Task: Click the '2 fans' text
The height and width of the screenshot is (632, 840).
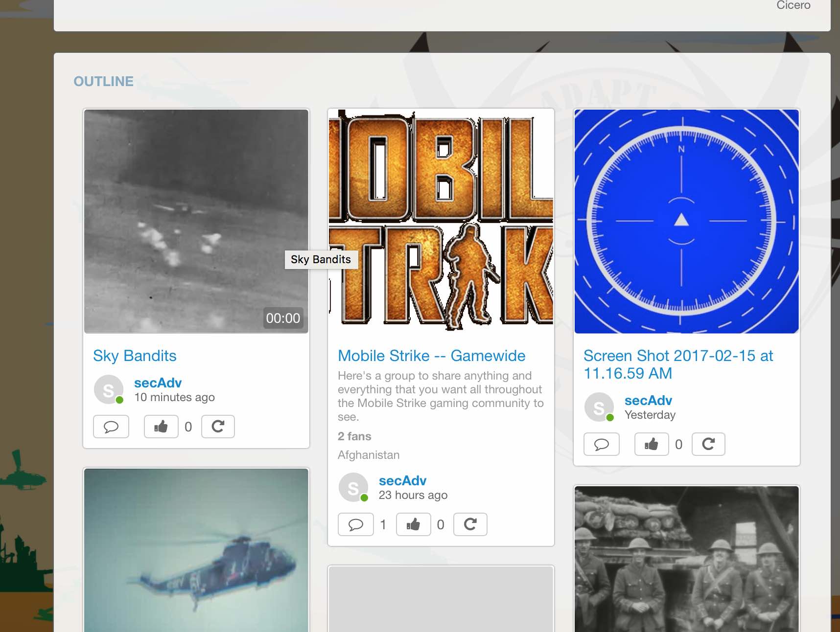Action: point(354,436)
